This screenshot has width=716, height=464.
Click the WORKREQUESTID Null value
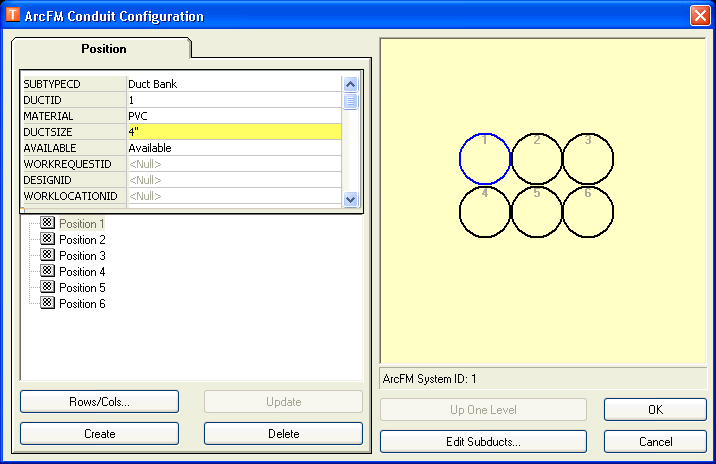[234, 164]
